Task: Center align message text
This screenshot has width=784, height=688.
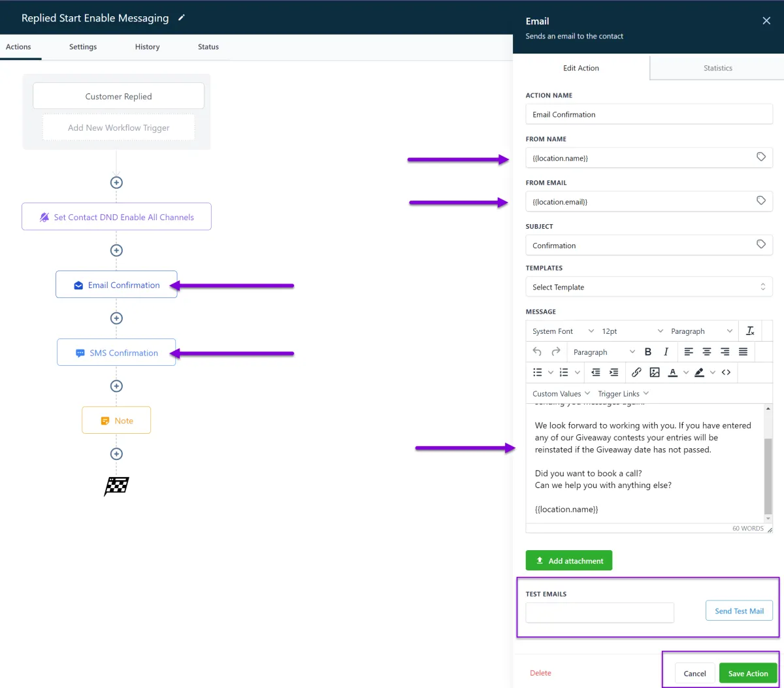Action: [x=707, y=352]
